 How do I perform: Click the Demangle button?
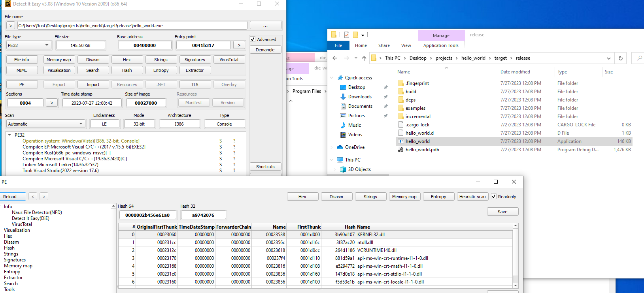tap(265, 50)
